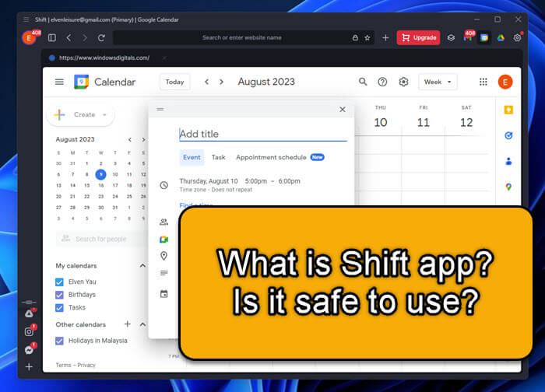Select Friday 11 column header
This screenshot has height=392, width=545.
click(424, 118)
